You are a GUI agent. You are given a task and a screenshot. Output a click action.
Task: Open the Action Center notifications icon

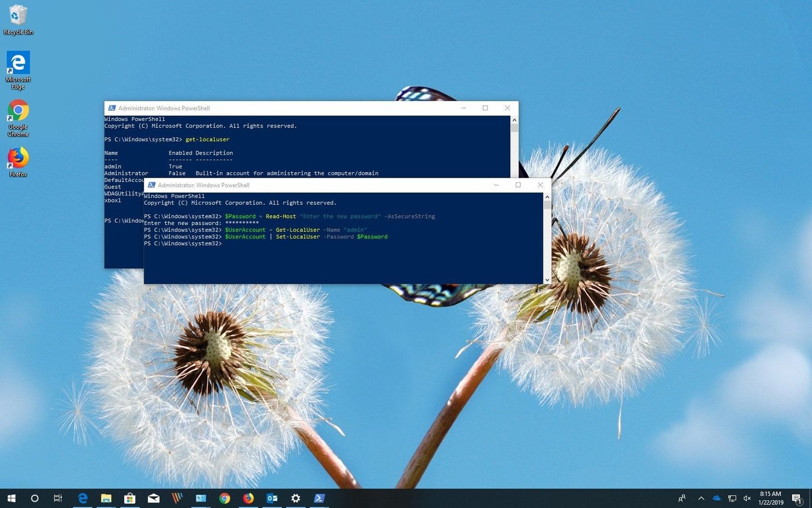pyautogui.click(x=796, y=498)
